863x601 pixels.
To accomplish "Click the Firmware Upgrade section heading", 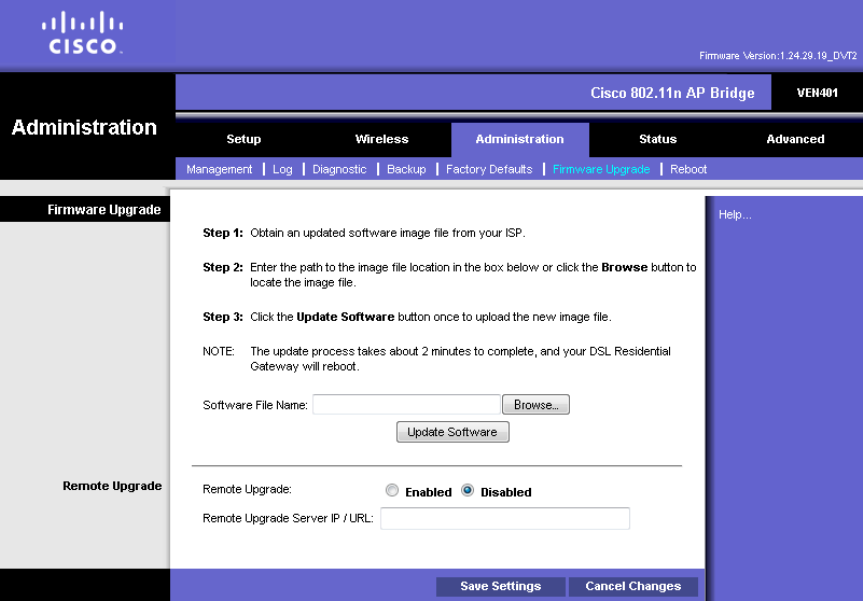I will click(x=104, y=210).
